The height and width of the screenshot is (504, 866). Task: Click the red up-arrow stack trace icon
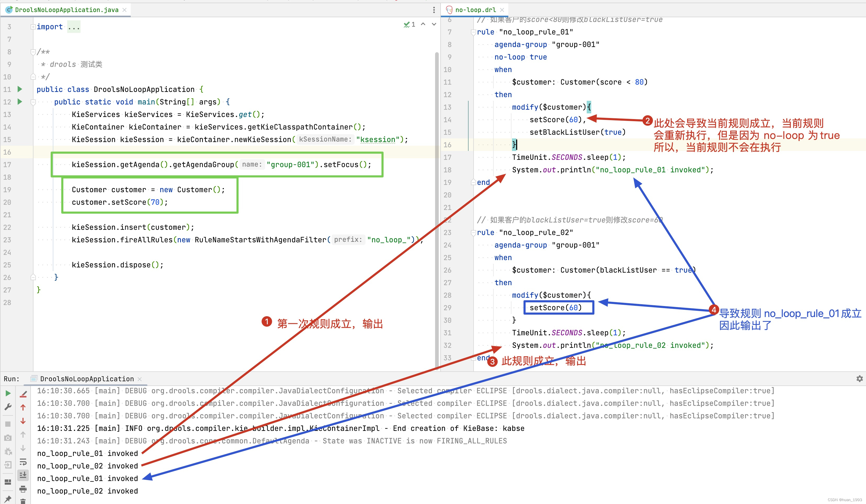(23, 408)
